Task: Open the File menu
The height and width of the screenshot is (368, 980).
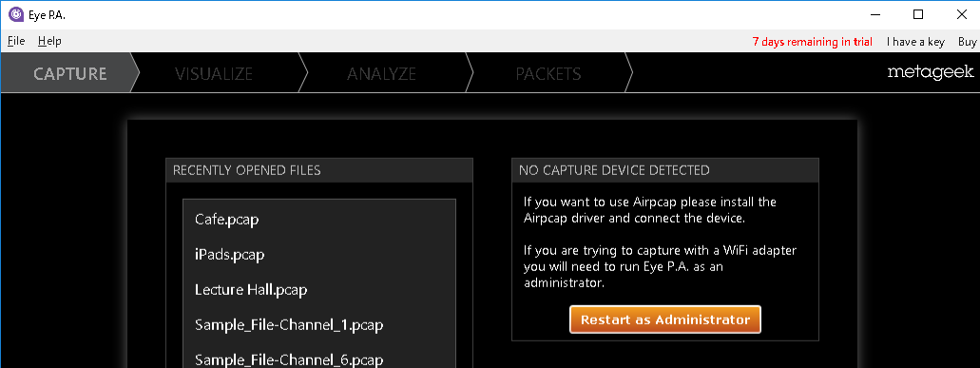Action: (x=16, y=41)
